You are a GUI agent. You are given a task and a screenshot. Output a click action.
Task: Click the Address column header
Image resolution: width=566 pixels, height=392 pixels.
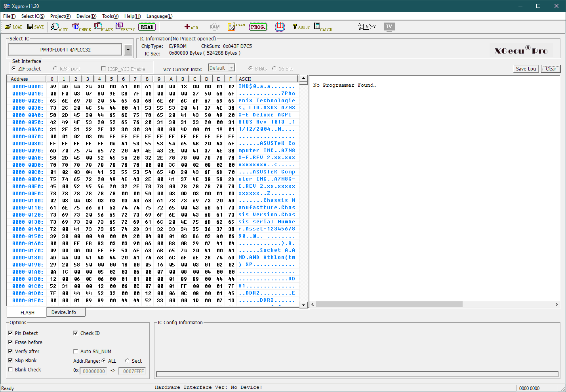click(x=27, y=79)
